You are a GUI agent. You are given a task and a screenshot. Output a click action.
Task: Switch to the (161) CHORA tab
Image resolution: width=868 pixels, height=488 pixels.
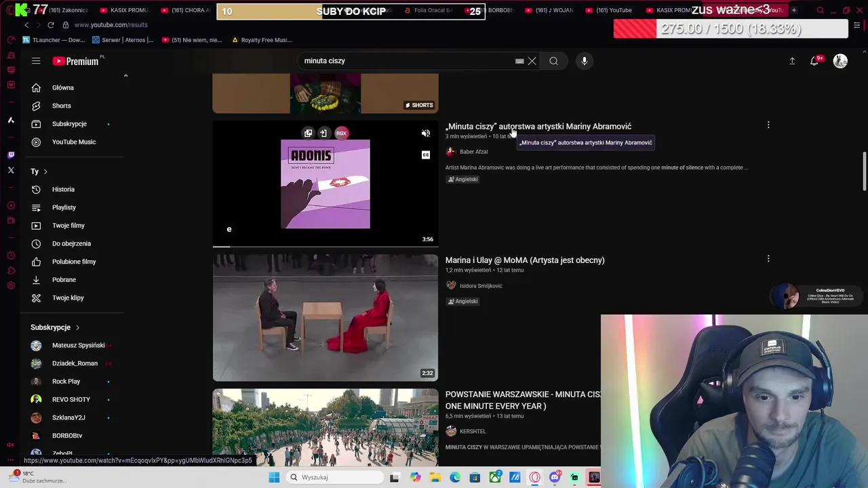pos(186,10)
